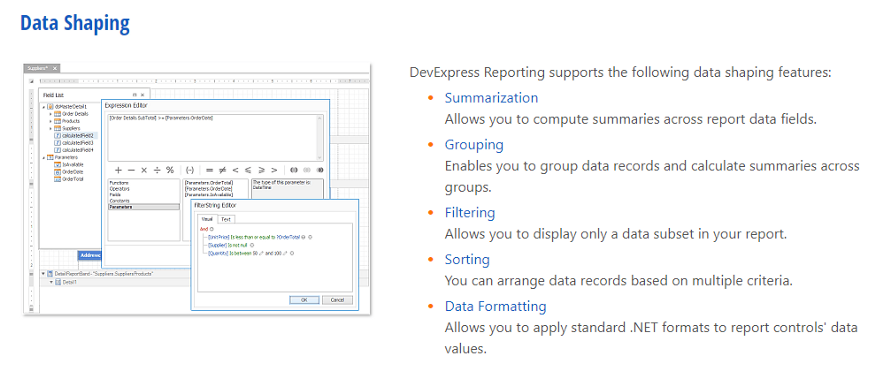875x378 pixels.
Task: Click OK in the FilterString Editor
Action: pos(304,300)
